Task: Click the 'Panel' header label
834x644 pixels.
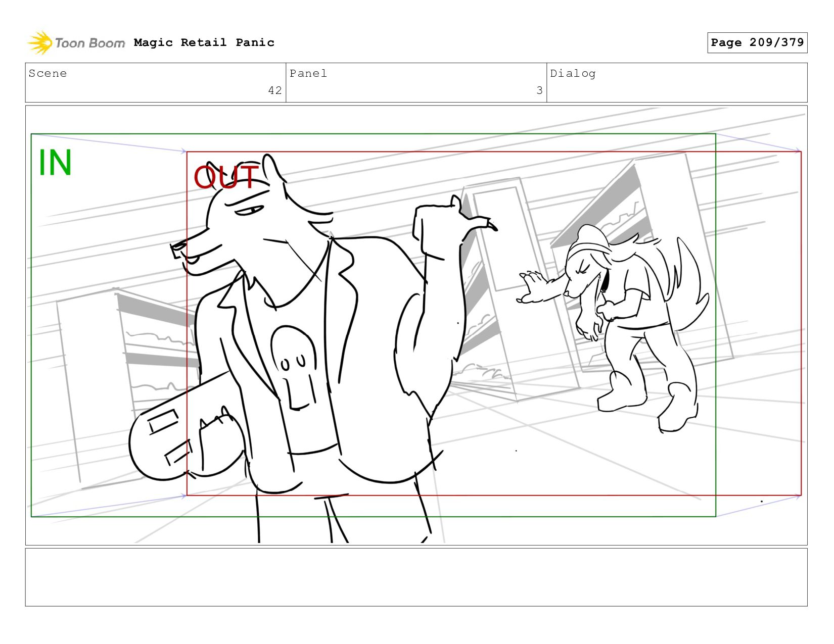Action: click(x=308, y=73)
